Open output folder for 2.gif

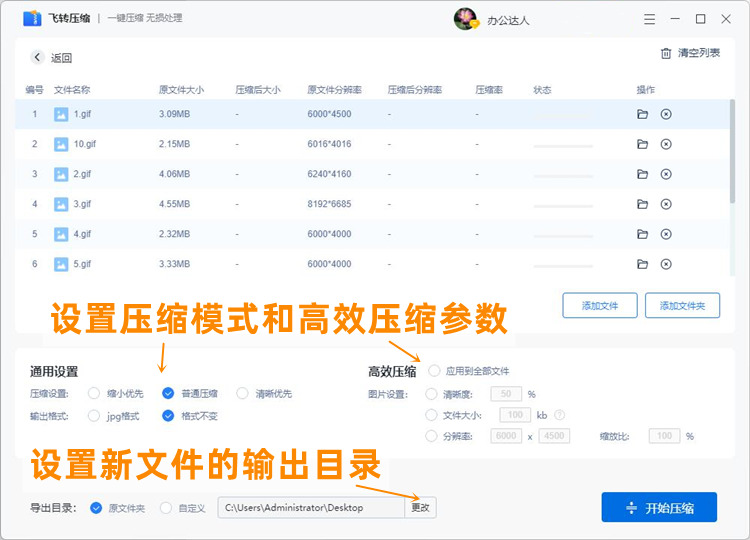(642, 174)
